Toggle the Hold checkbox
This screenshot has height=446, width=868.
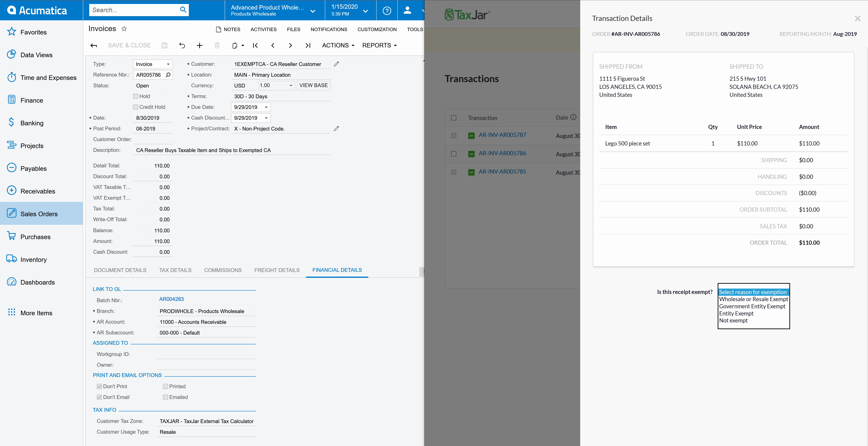pyautogui.click(x=135, y=96)
